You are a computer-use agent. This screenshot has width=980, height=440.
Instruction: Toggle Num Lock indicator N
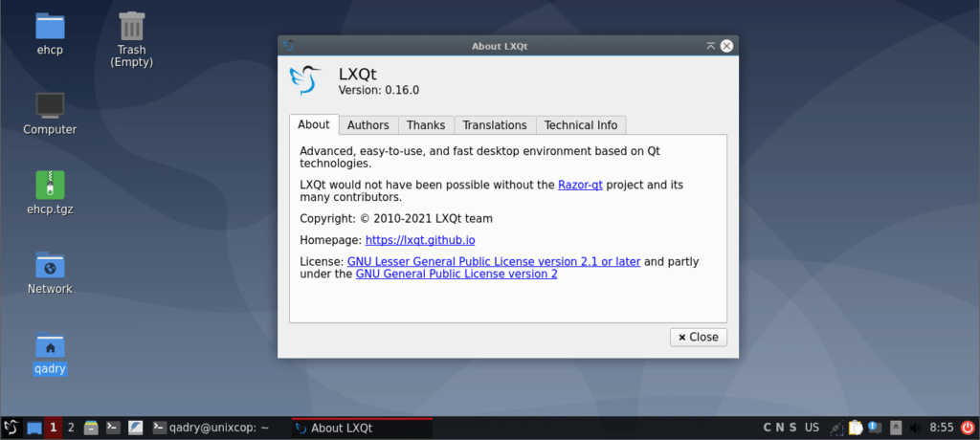781,429
